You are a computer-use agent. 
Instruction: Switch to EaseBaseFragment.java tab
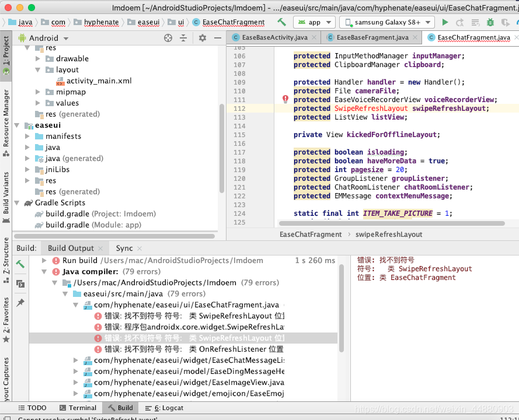(x=372, y=37)
